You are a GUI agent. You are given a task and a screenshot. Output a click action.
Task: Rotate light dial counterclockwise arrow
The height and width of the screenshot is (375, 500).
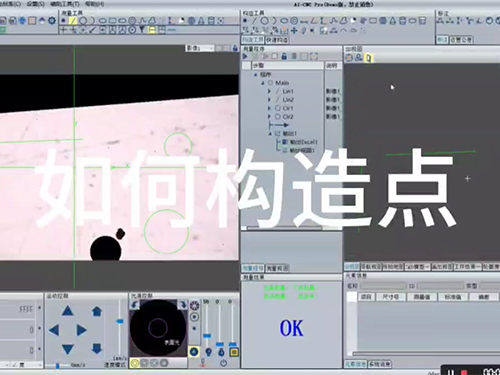[x=134, y=305]
